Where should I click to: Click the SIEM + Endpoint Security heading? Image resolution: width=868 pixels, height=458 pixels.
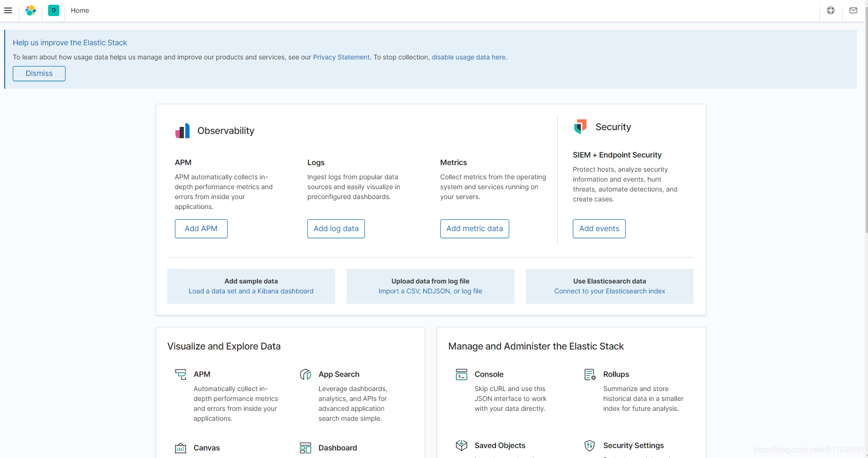[617, 155]
